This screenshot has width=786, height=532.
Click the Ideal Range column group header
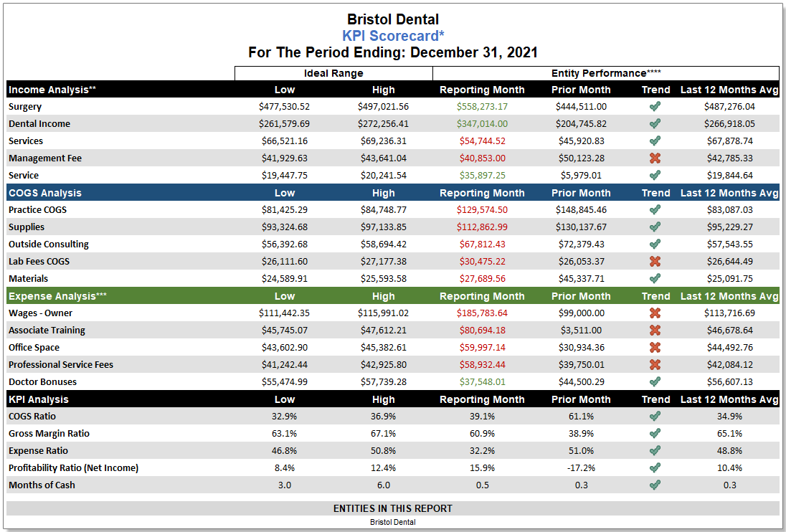(x=333, y=73)
